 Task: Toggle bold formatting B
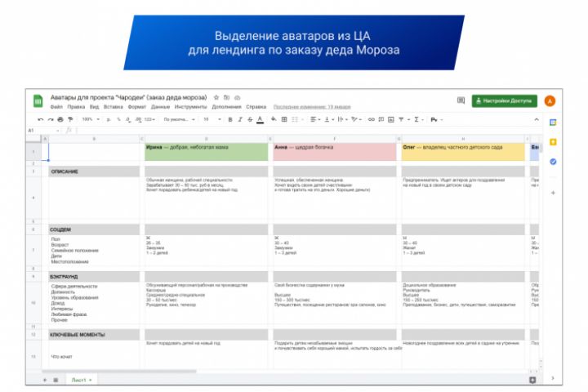[x=230, y=120]
